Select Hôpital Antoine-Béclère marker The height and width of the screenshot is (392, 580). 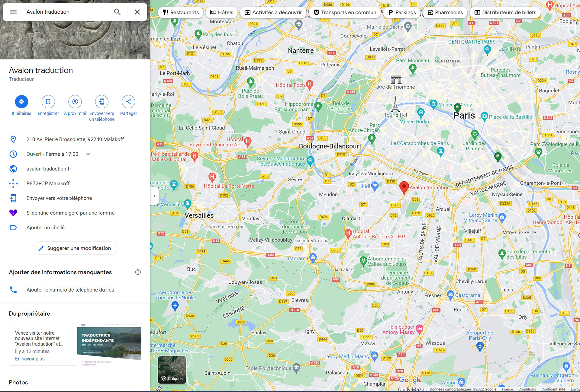tap(348, 233)
